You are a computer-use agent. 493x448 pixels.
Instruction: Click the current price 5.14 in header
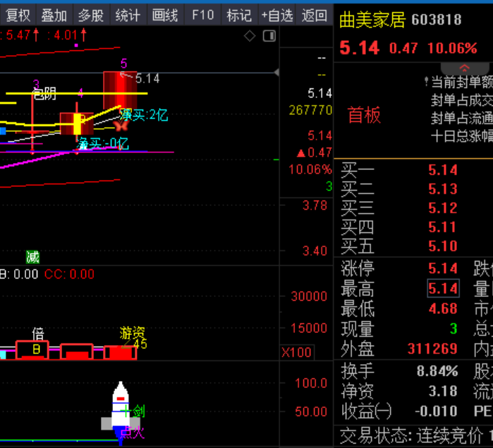[360, 48]
